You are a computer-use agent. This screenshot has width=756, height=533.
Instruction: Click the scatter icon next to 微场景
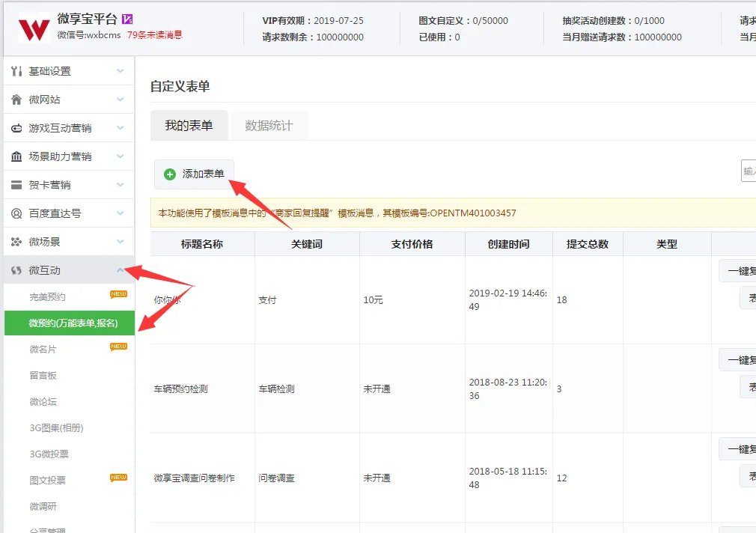[x=17, y=242]
